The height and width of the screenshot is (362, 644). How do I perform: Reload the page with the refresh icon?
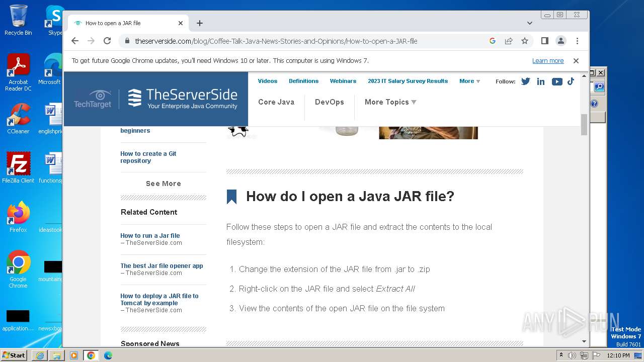(107, 41)
